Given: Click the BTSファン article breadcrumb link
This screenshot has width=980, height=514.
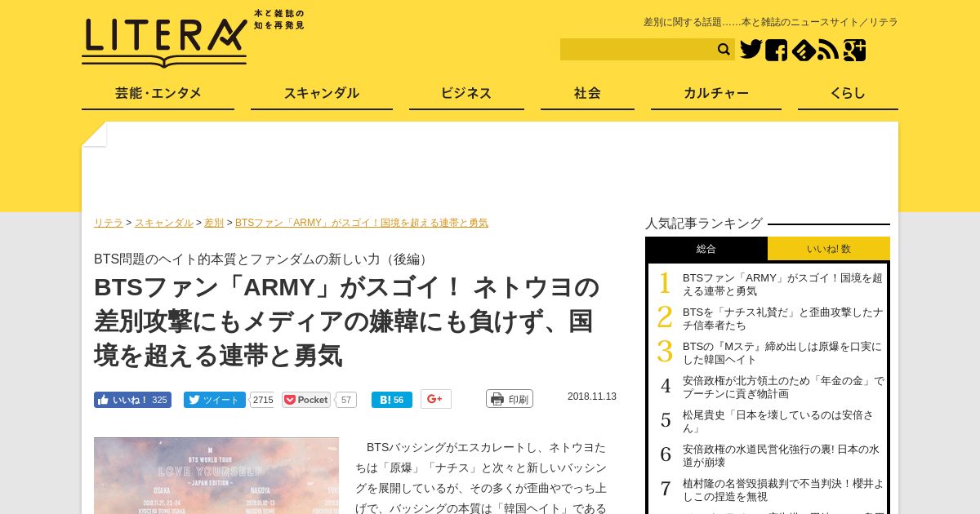Looking at the screenshot, I should pos(362,223).
